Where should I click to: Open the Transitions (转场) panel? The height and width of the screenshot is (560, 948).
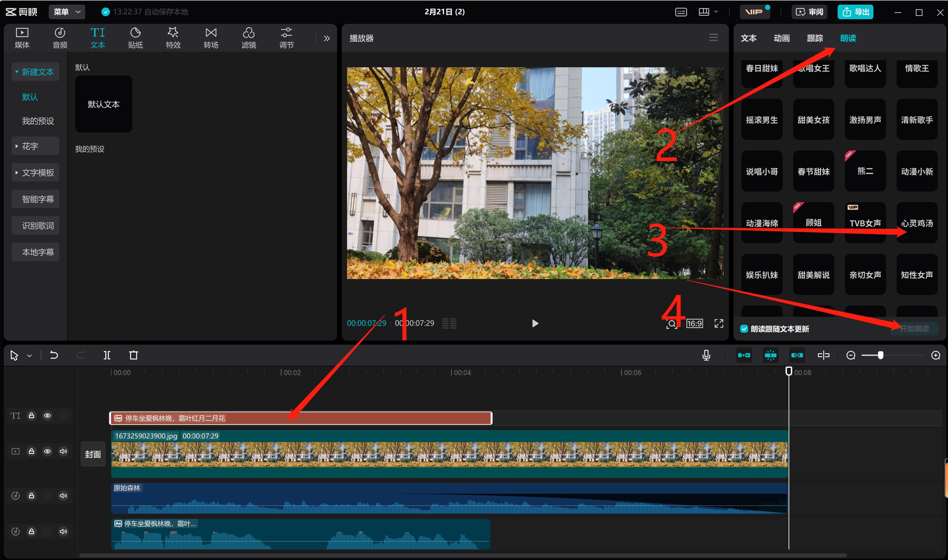click(x=210, y=38)
